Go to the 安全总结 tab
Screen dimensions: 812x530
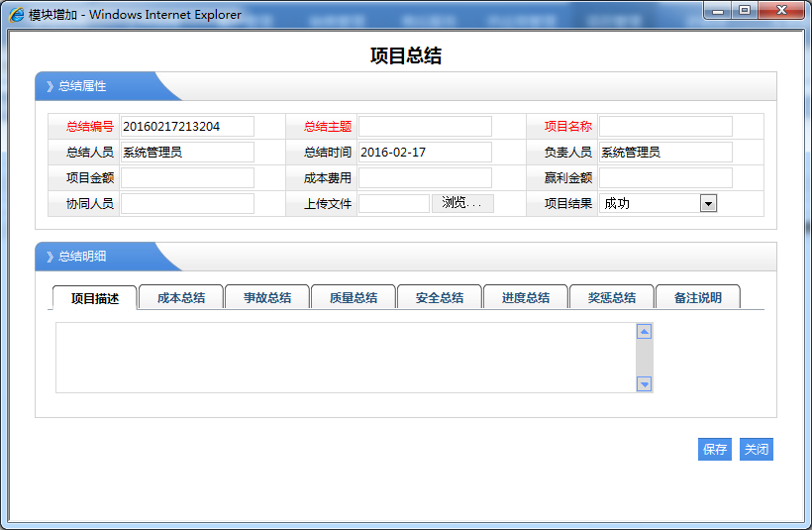click(x=440, y=297)
